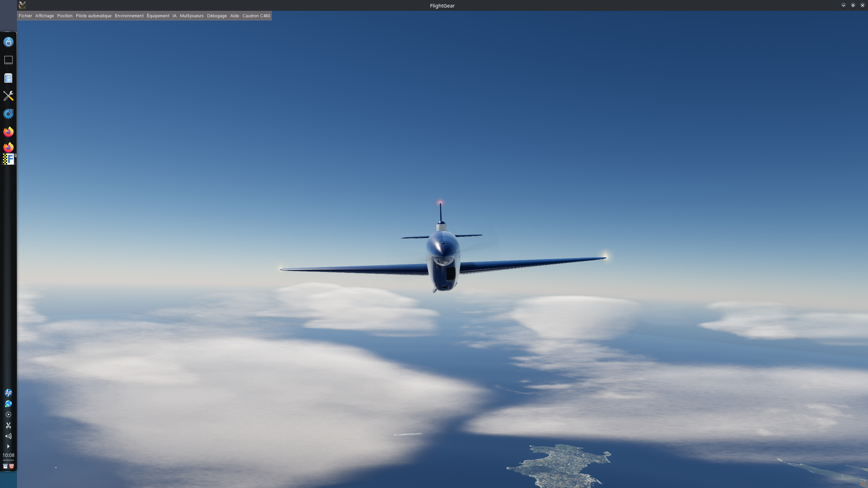Click the show desktop icon
This screenshot has width=868, height=488.
coord(8,60)
